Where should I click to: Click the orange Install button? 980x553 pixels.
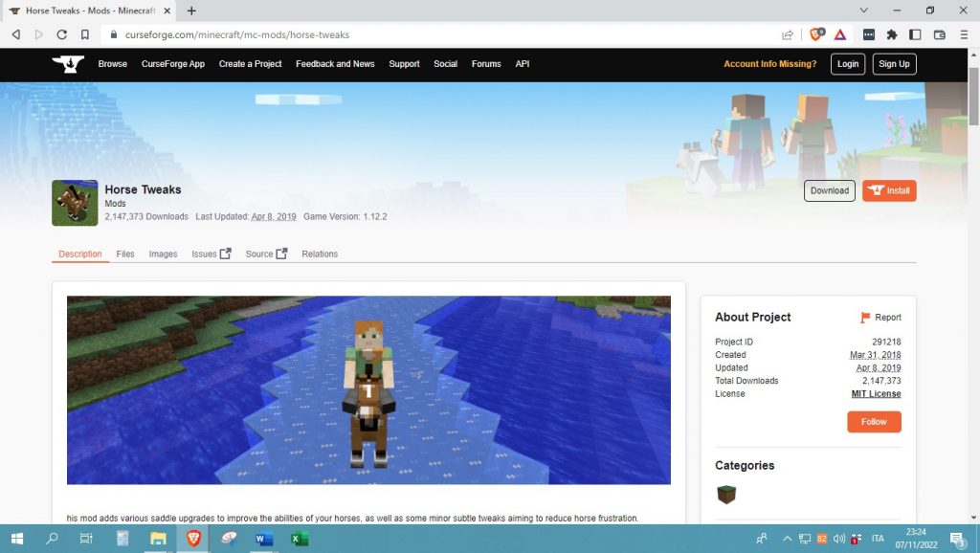click(x=889, y=190)
